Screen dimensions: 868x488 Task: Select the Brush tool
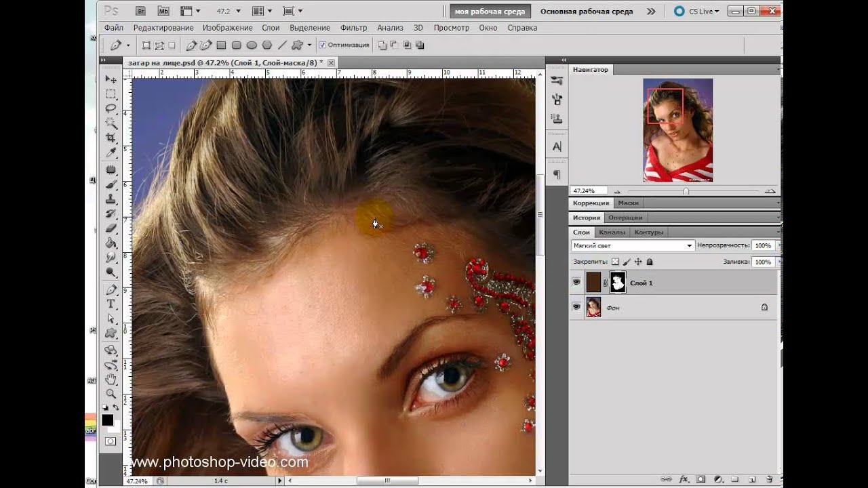tap(111, 185)
